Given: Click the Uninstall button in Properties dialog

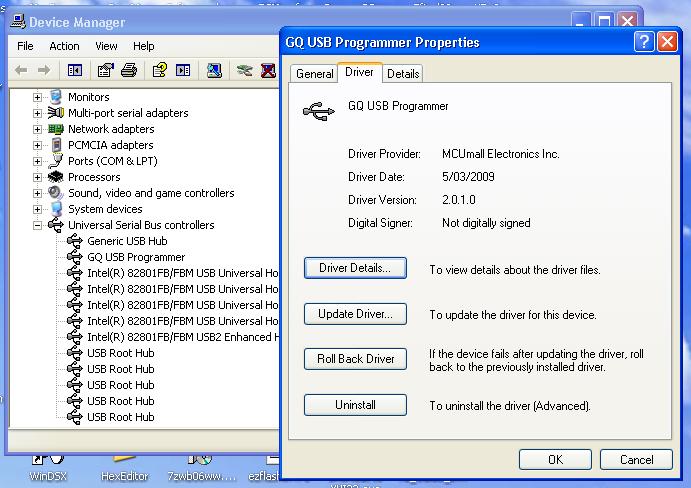Looking at the screenshot, I should (x=355, y=405).
